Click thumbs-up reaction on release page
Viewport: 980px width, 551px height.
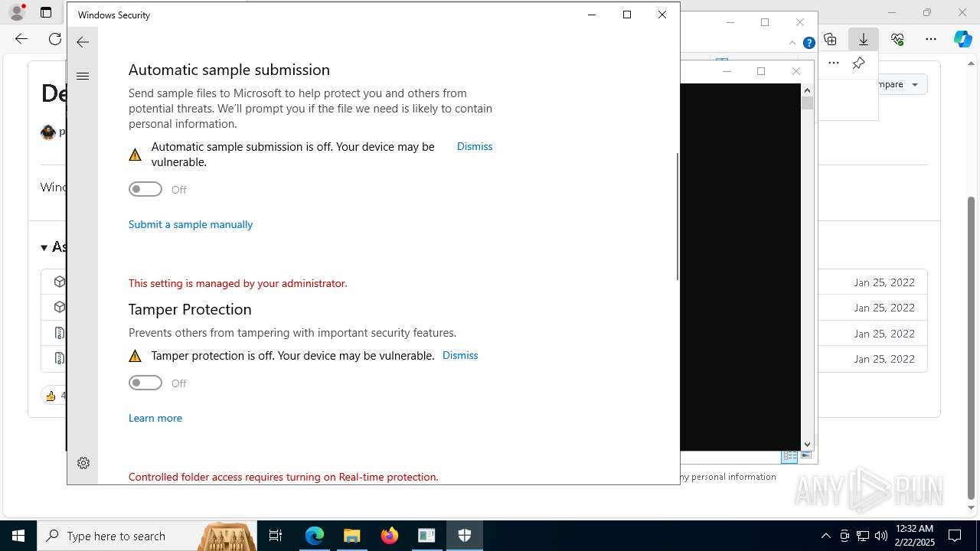pyautogui.click(x=53, y=396)
